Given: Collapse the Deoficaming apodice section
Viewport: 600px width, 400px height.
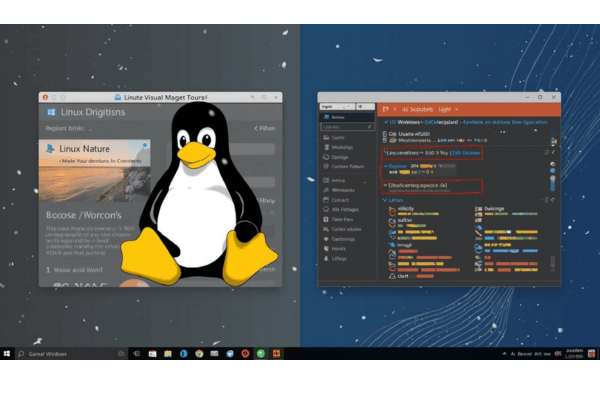Looking at the screenshot, I should pyautogui.click(x=385, y=185).
